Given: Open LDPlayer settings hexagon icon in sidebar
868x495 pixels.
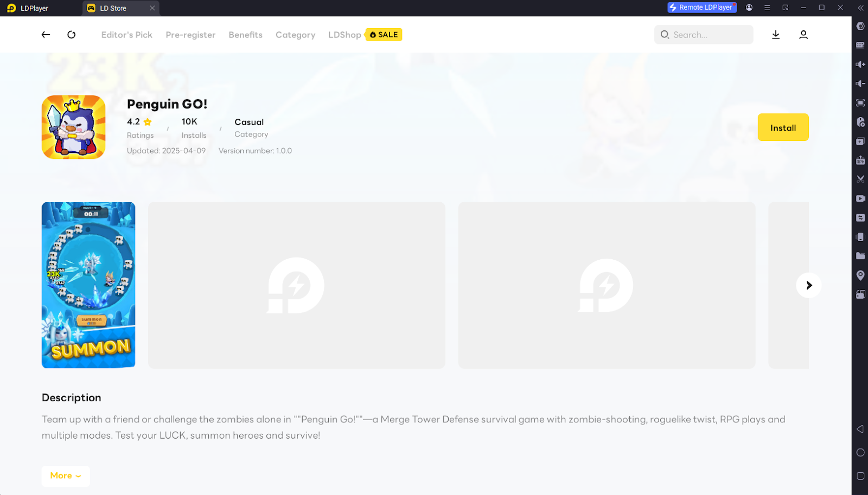Looking at the screenshot, I should tap(860, 26).
